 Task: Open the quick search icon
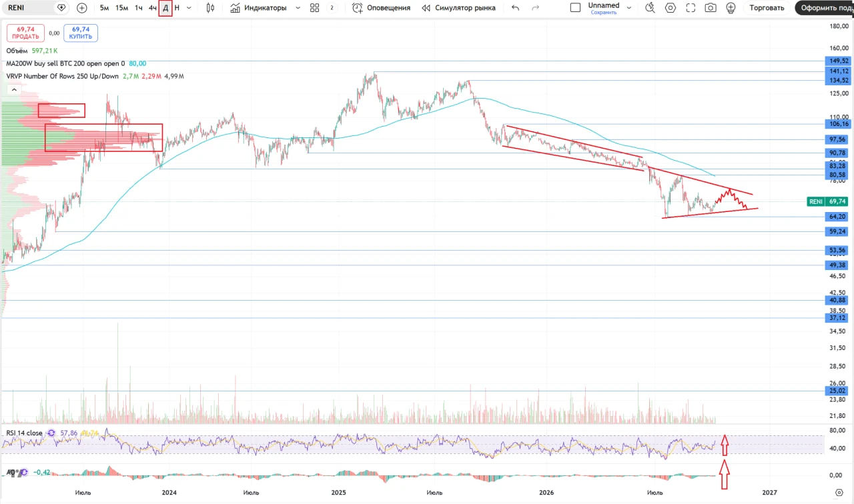tap(651, 8)
